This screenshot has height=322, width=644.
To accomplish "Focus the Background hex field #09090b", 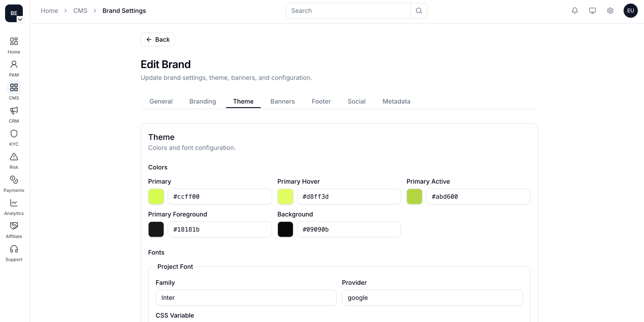I will tap(349, 229).
